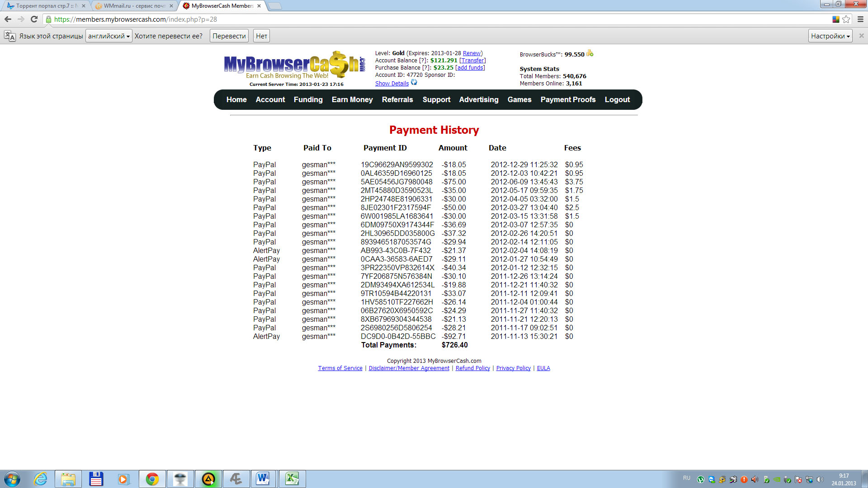Click the date 2012-06-09 13:45:43

(x=524, y=182)
